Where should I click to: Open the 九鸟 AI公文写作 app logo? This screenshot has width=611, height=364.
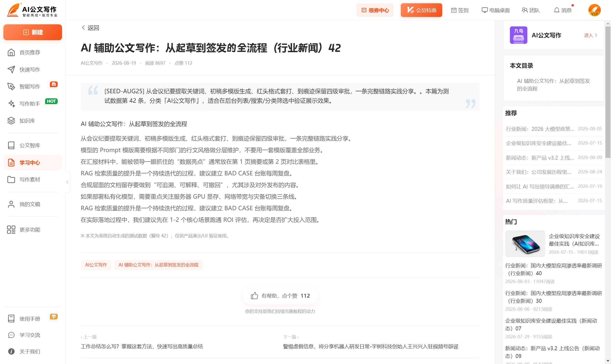[518, 35]
